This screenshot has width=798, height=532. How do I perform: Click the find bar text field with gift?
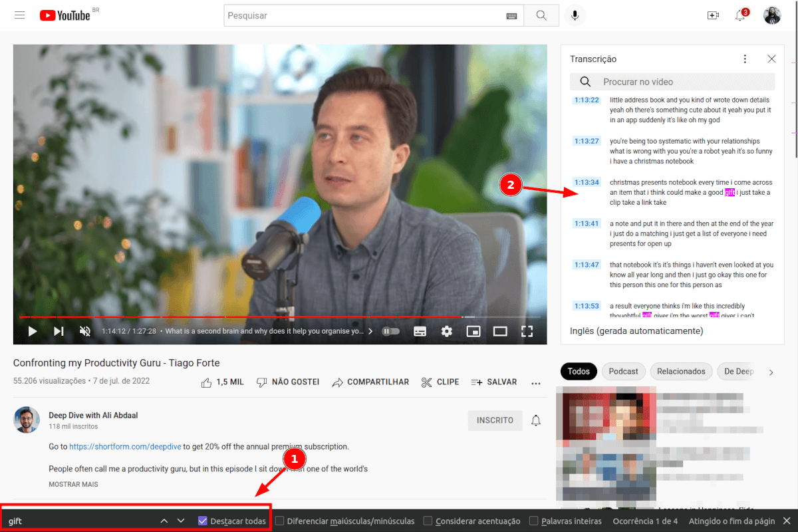[78, 521]
